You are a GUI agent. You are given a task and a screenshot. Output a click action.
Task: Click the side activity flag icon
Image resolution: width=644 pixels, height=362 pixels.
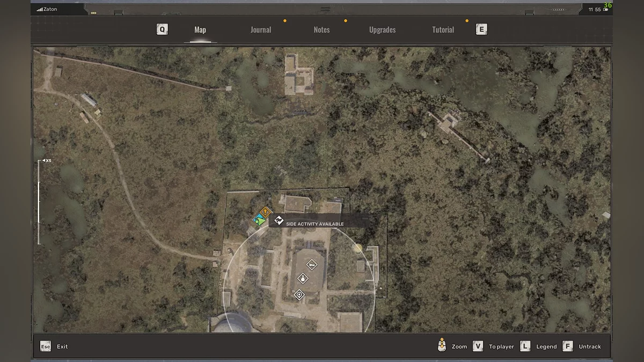coord(279,220)
